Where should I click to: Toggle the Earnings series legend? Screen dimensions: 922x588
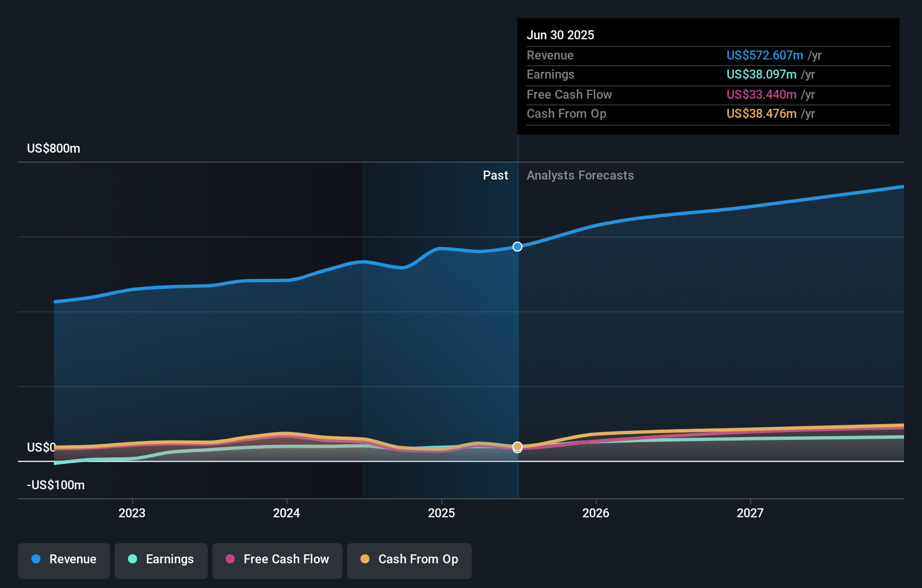click(161, 561)
